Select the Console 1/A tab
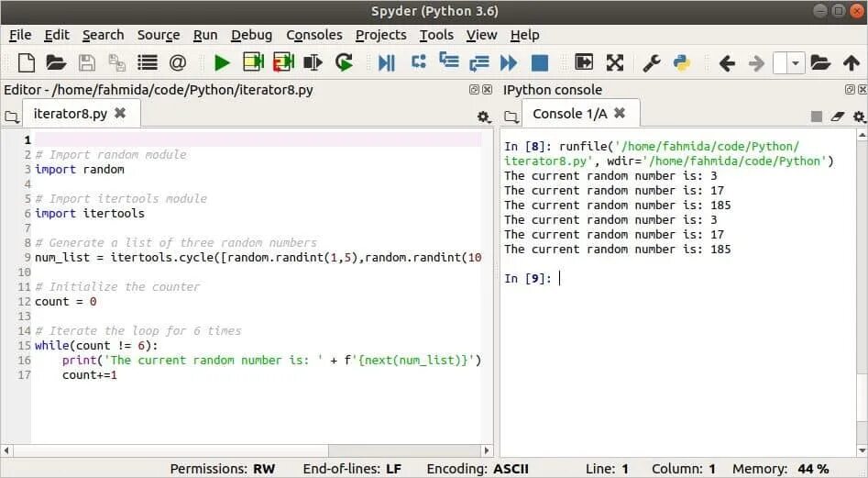Image resolution: width=868 pixels, height=478 pixels. (x=580, y=114)
